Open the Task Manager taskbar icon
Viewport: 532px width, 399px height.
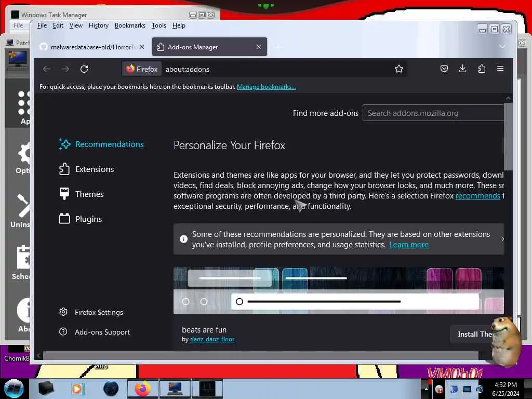(x=207, y=389)
